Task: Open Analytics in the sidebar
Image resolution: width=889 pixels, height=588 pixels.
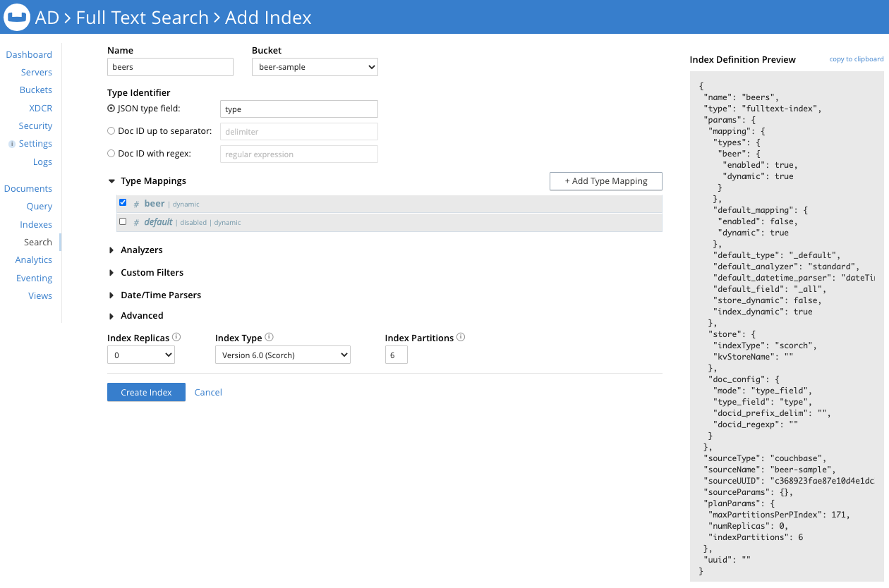Action: [34, 259]
